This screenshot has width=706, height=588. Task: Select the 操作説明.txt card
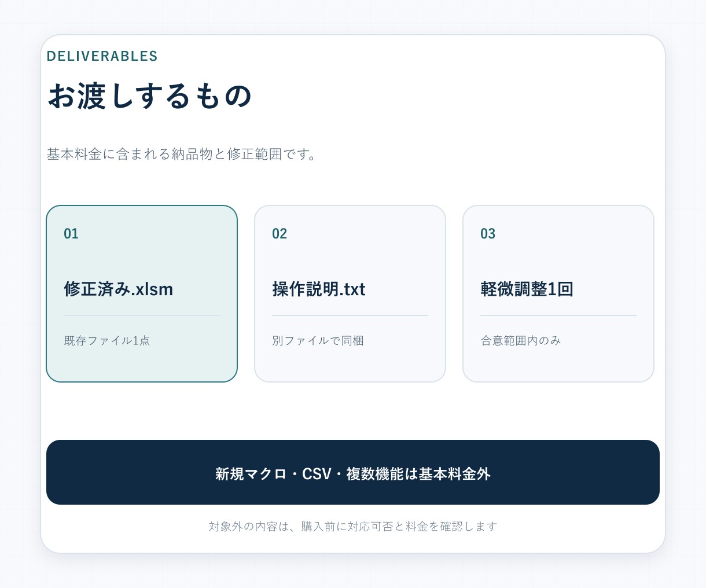pyautogui.click(x=350, y=293)
